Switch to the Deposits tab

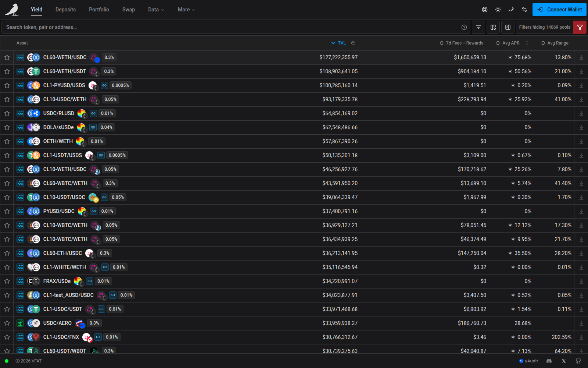(x=65, y=10)
